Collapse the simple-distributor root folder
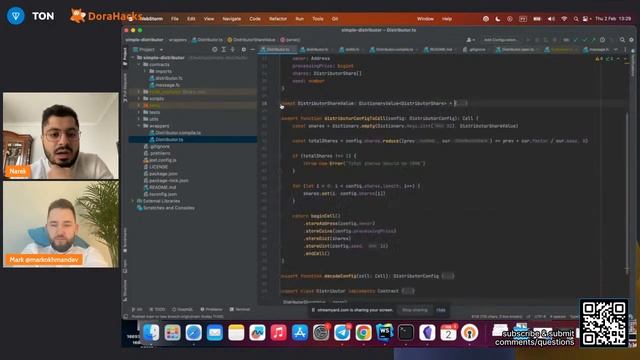Viewport: 640px width, 360px height. click(x=133, y=58)
